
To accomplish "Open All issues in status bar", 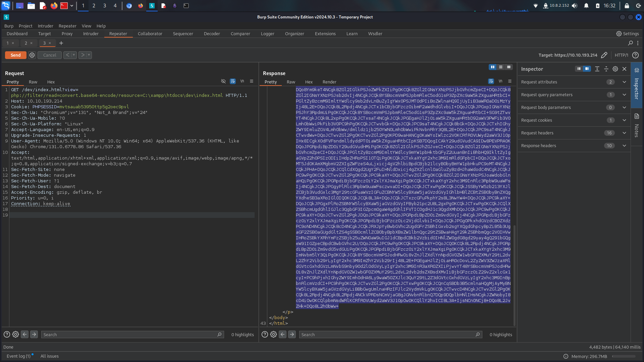I will [x=50, y=356].
